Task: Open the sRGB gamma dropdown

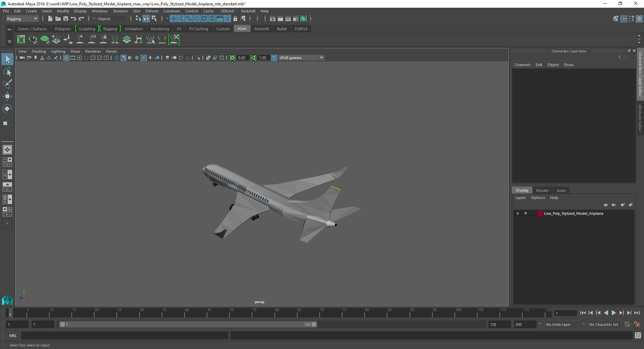Action: tap(302, 58)
